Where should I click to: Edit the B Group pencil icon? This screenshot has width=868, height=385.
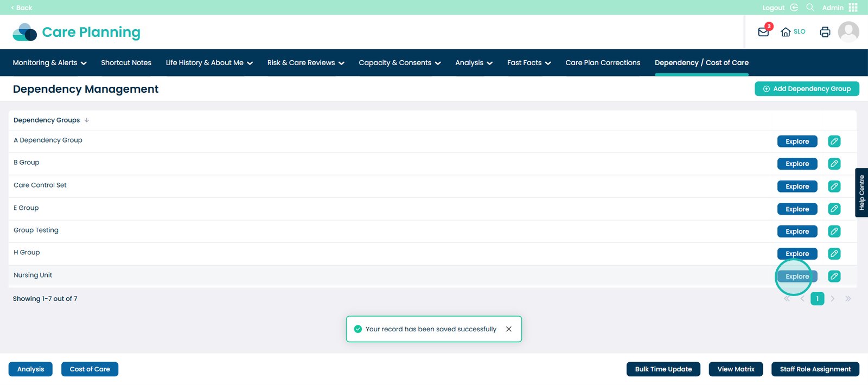834,164
